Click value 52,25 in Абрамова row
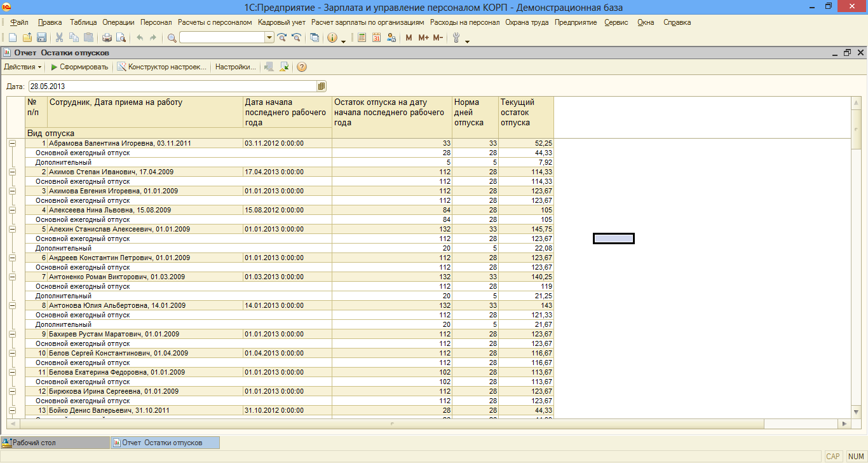 (x=526, y=143)
